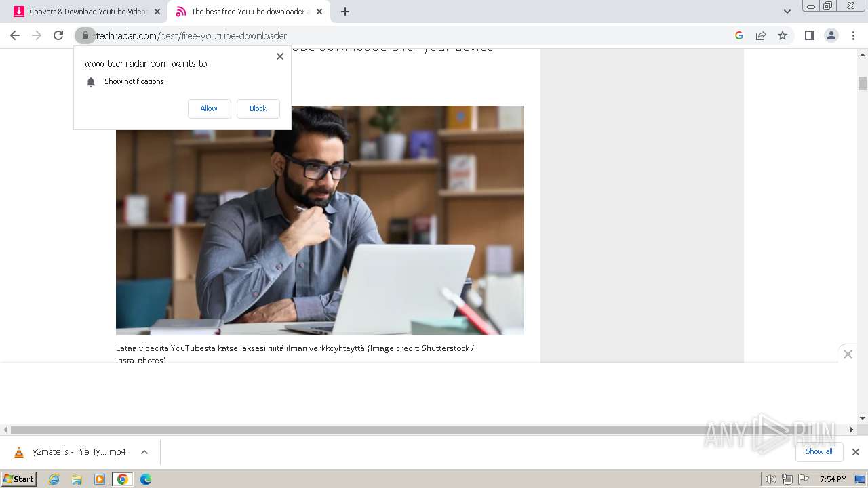Select Chrome in the taskbar
Screen dimensions: 868x488
(x=123, y=479)
